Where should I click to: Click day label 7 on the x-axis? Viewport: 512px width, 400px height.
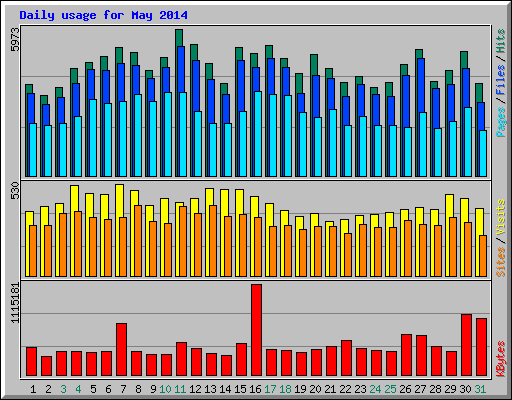click(x=123, y=389)
